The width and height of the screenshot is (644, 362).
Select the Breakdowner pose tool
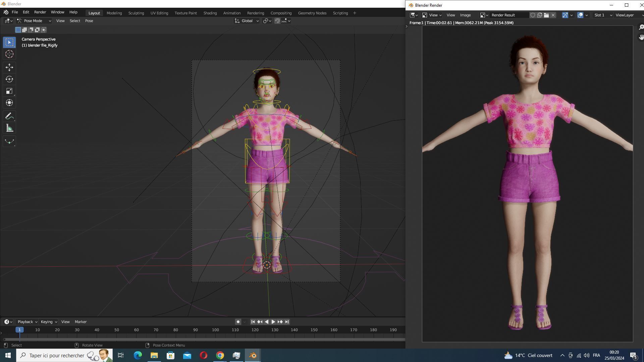(9, 141)
